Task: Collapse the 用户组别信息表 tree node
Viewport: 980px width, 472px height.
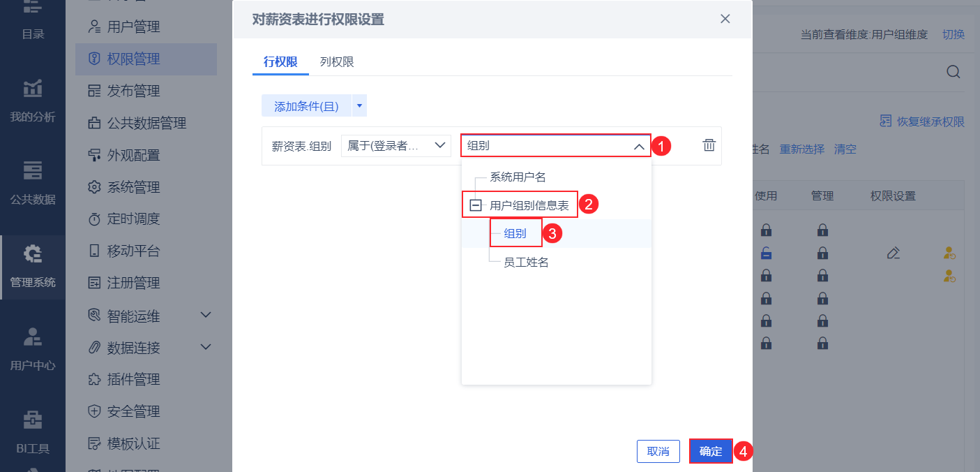Action: (x=476, y=205)
